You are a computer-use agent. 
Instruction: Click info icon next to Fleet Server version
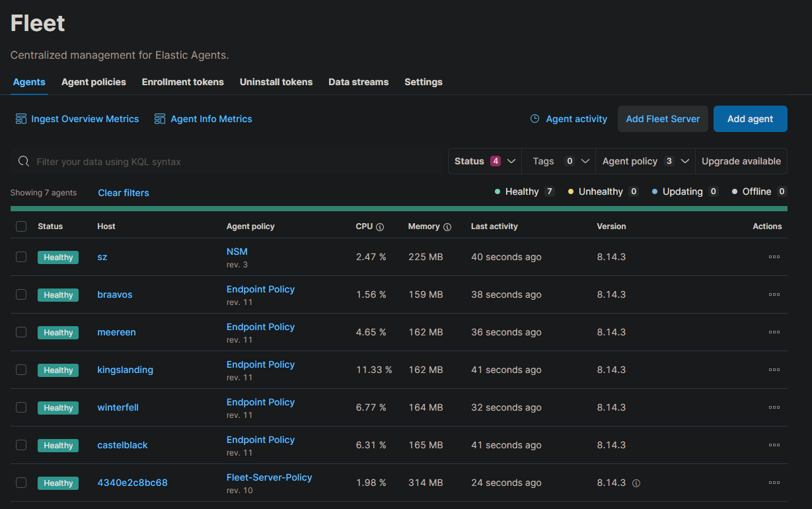(x=636, y=483)
